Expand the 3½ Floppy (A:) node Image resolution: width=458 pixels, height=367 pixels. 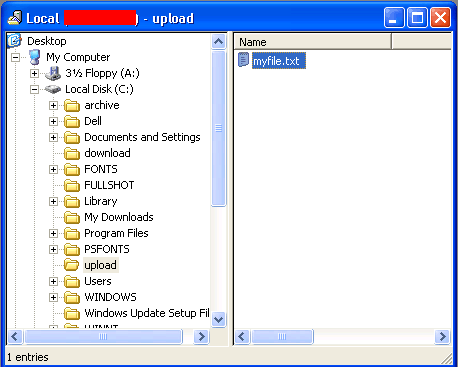(34, 73)
